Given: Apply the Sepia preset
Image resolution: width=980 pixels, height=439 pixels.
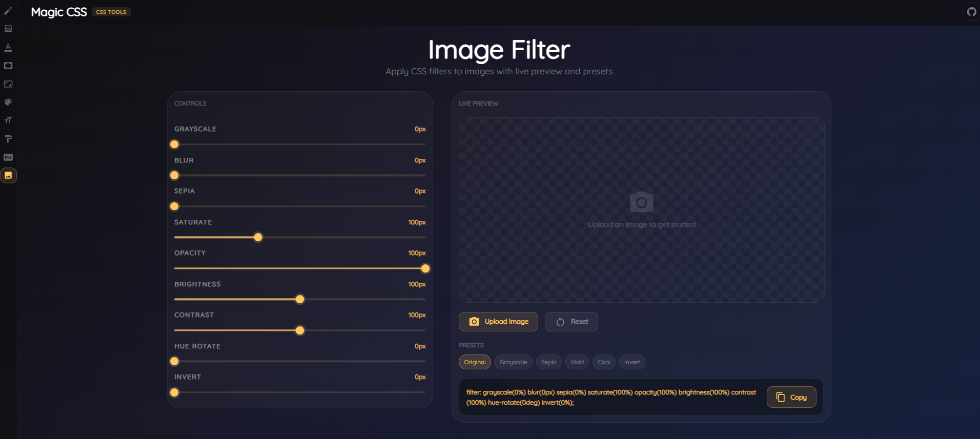Looking at the screenshot, I should (x=549, y=362).
